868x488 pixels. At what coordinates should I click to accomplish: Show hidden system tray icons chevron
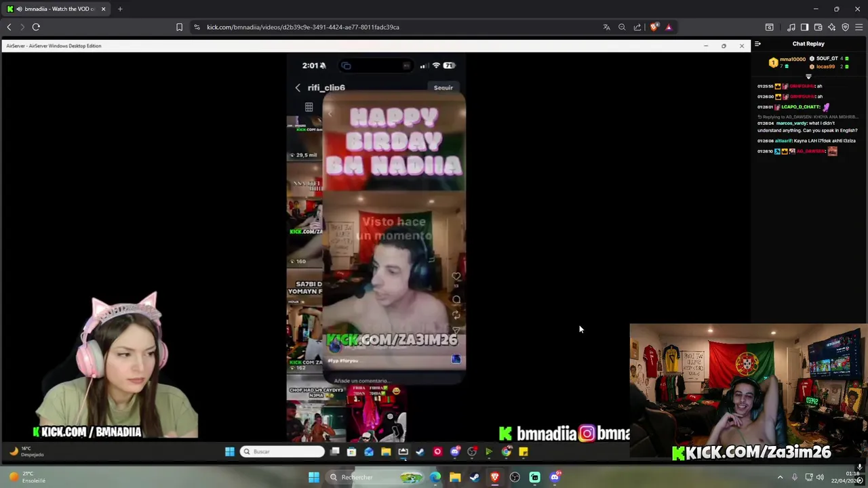(780, 477)
